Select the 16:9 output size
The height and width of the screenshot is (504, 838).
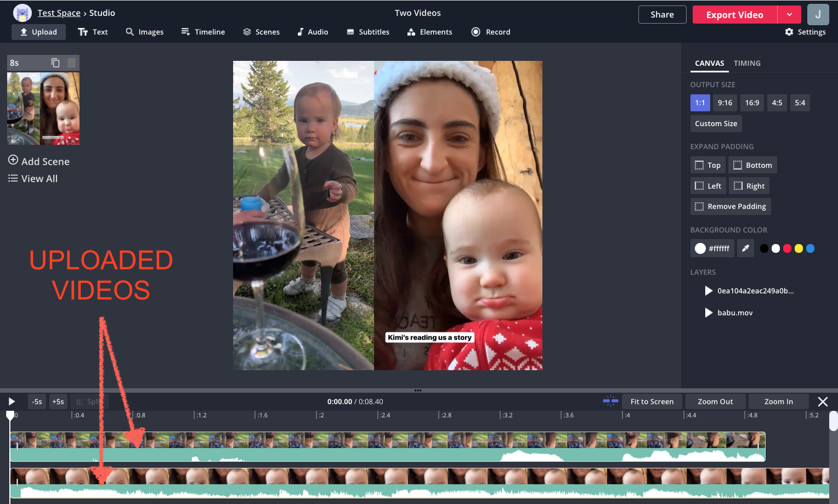click(752, 103)
